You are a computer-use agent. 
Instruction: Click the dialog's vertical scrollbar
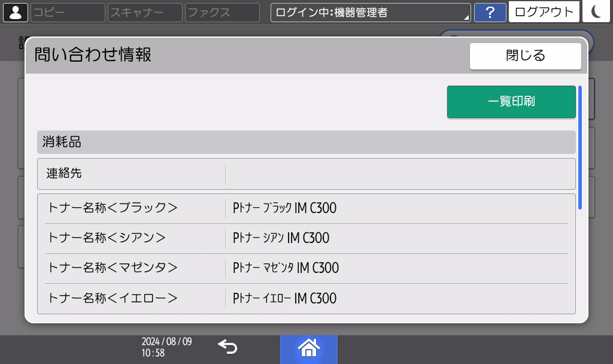(x=579, y=147)
